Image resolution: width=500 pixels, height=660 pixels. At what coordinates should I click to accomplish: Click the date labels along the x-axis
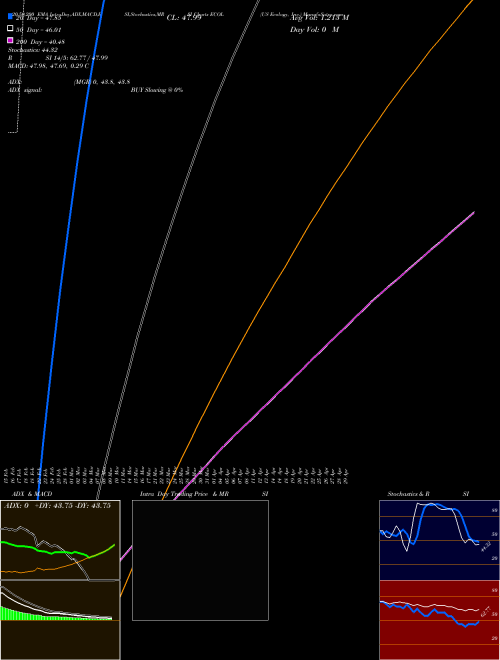tap(176, 475)
